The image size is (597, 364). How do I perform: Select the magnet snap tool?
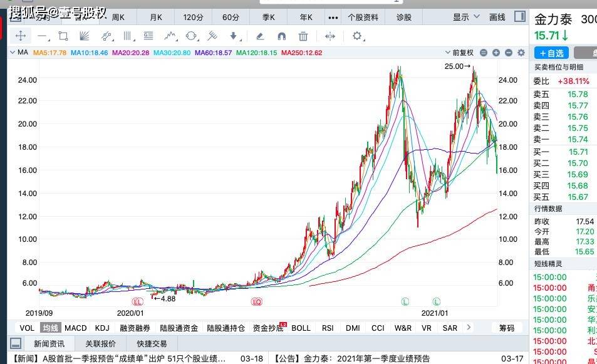[x=281, y=36]
